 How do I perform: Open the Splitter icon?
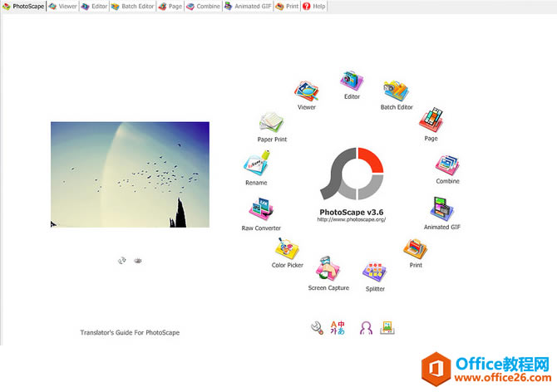(x=374, y=272)
